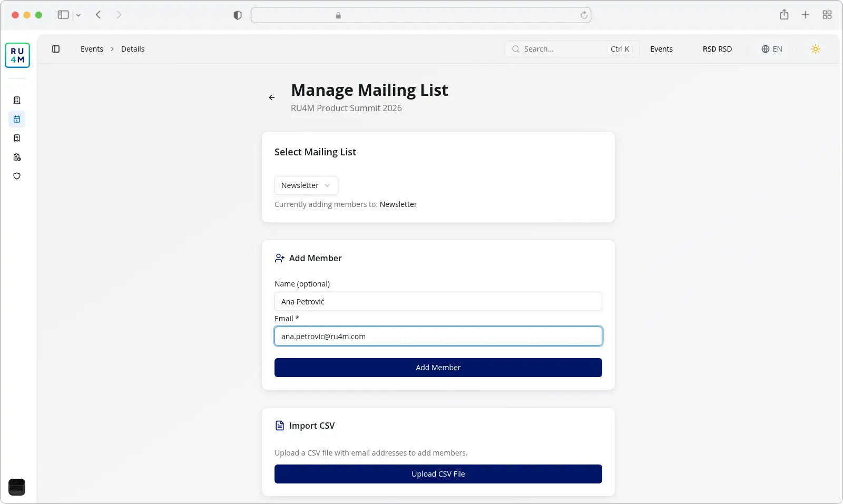Reload the page with browser refresh icon
The image size is (843, 504).
point(584,15)
